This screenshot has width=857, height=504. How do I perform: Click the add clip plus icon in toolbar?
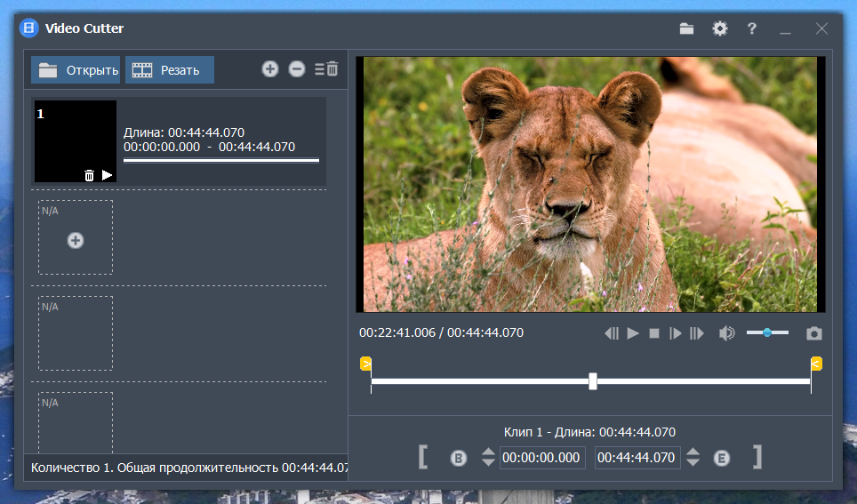[x=270, y=69]
